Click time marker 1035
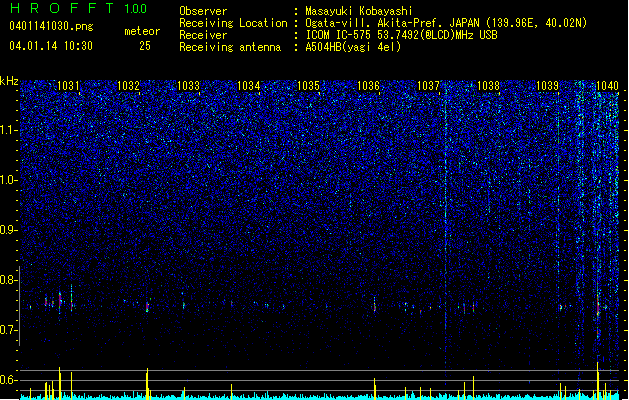This screenshot has height=400, width=629. [308, 85]
